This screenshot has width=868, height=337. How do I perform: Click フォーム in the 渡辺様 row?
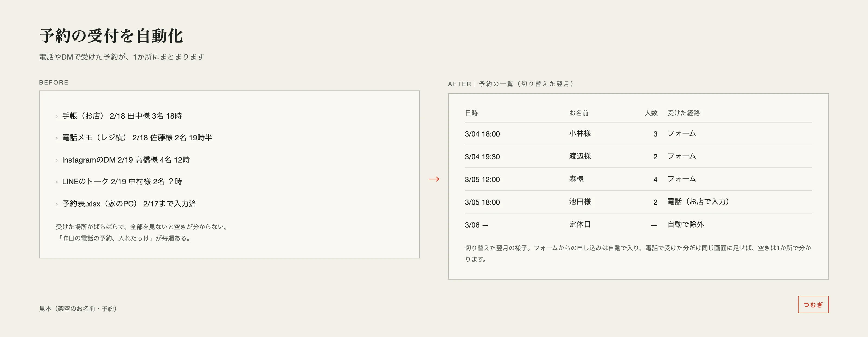pyautogui.click(x=682, y=157)
